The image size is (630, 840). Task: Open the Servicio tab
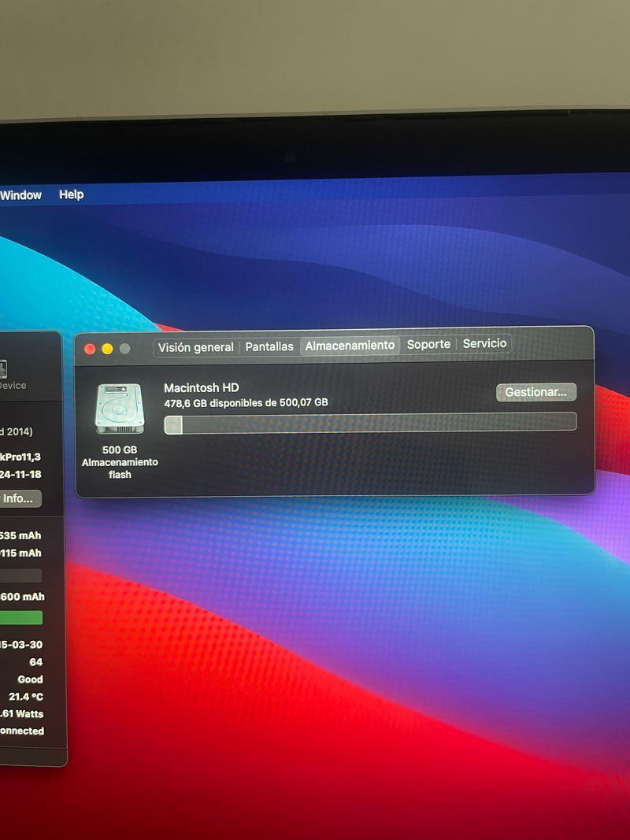[484, 343]
